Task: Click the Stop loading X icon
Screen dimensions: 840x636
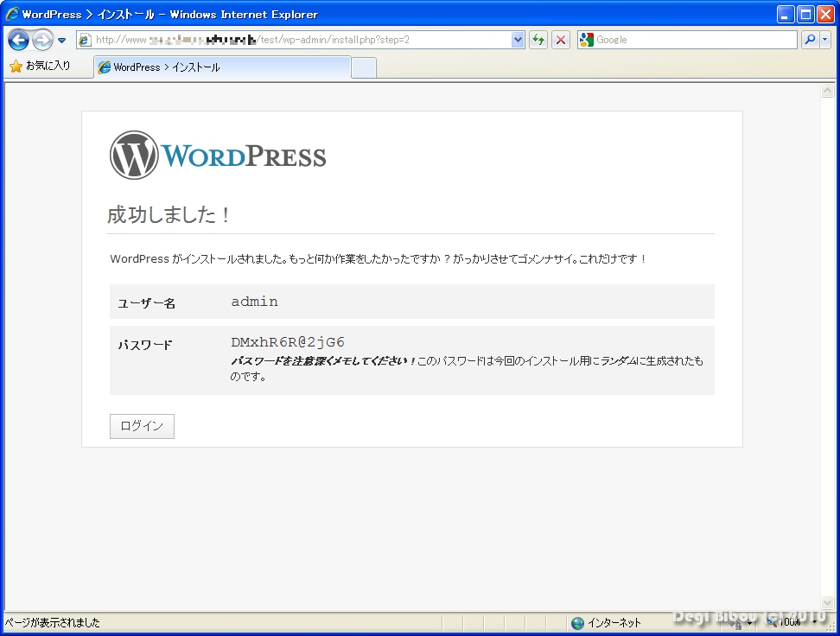Action: (x=560, y=40)
